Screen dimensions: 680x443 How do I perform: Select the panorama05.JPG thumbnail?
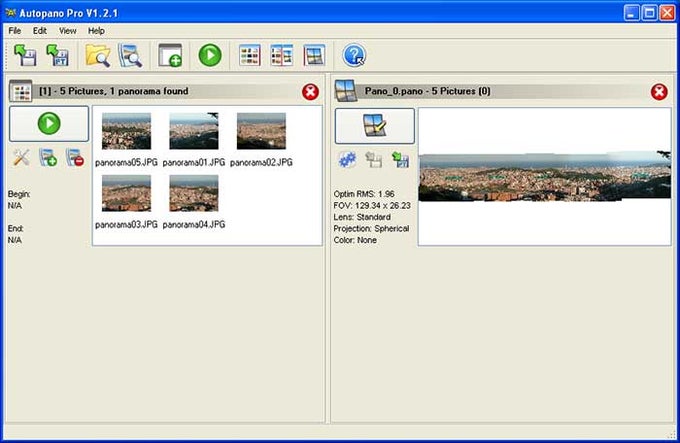126,131
